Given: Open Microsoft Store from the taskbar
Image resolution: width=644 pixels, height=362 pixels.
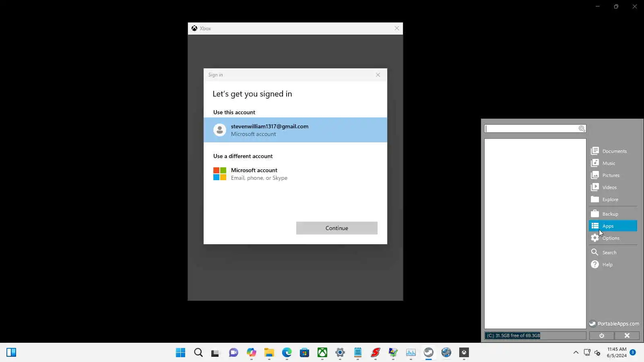Looking at the screenshot, I should pyautogui.click(x=304, y=353).
